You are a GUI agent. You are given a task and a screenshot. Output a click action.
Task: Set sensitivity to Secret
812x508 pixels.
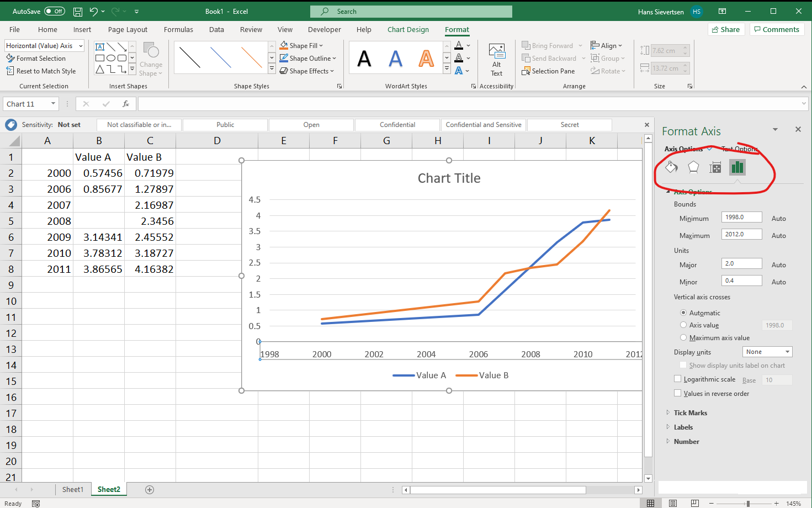[570, 125]
